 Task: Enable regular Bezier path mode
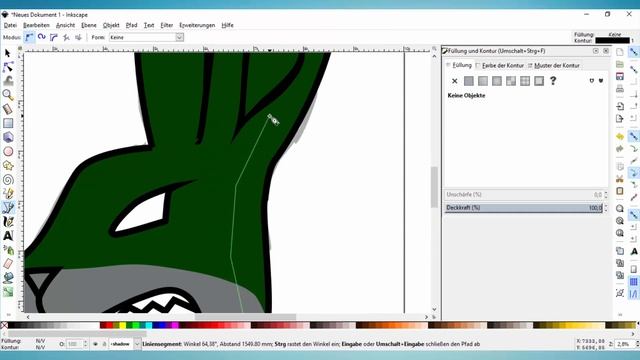(29, 37)
